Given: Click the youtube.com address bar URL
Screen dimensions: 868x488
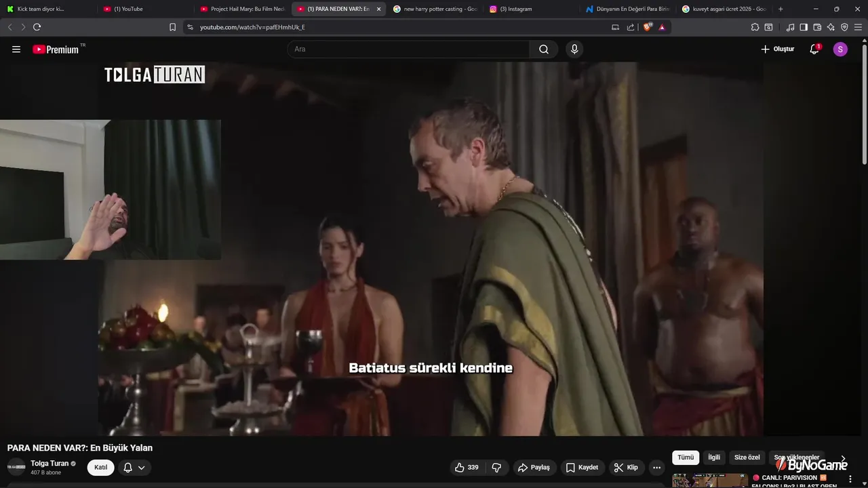Looking at the screenshot, I should point(252,27).
